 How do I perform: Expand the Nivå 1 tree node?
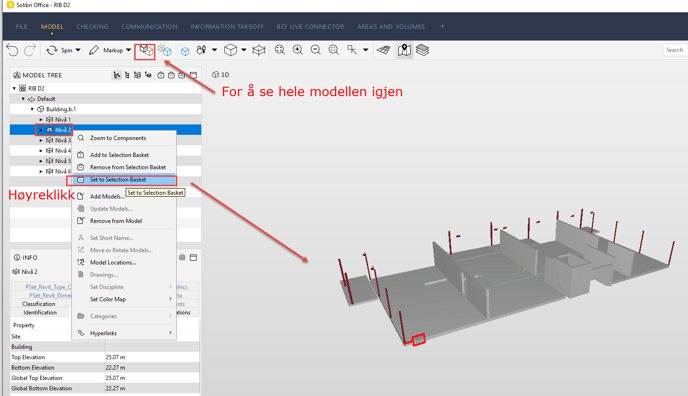pyautogui.click(x=41, y=120)
